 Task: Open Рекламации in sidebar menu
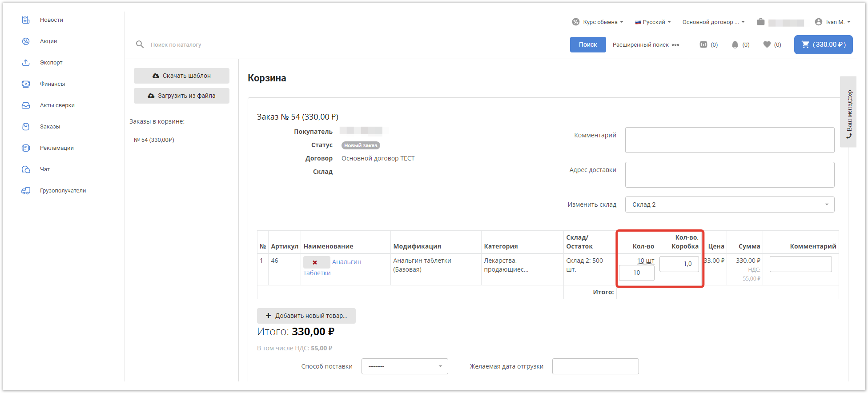56,148
